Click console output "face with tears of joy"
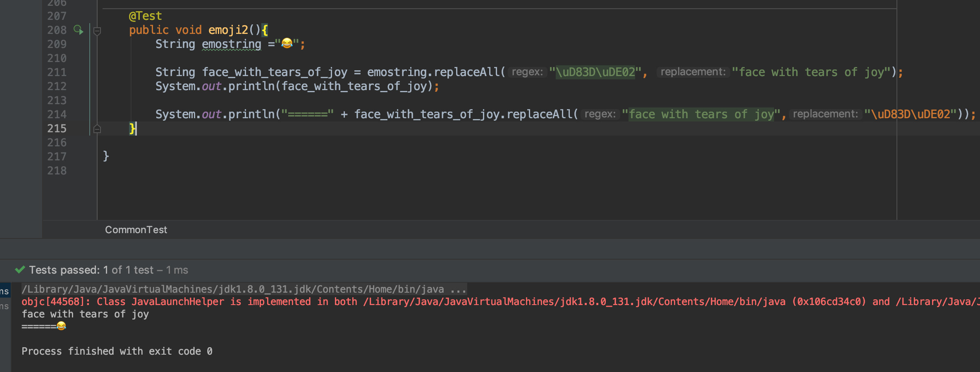The width and height of the screenshot is (980, 372). 85,314
